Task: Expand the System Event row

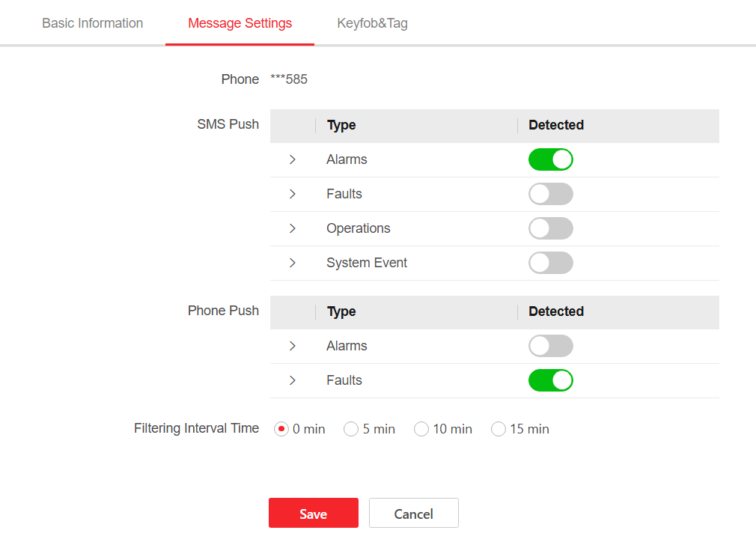Action: pos(293,263)
